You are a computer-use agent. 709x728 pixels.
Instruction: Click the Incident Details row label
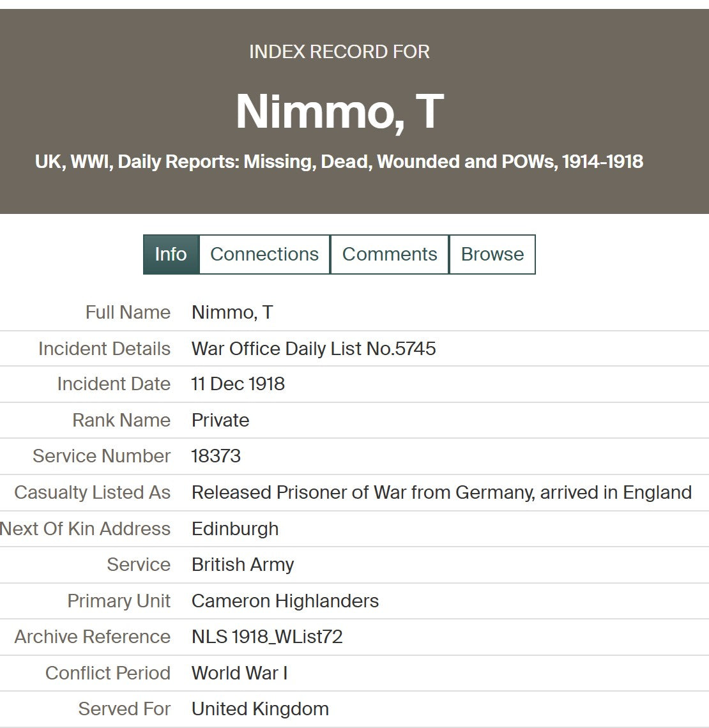[x=104, y=348]
